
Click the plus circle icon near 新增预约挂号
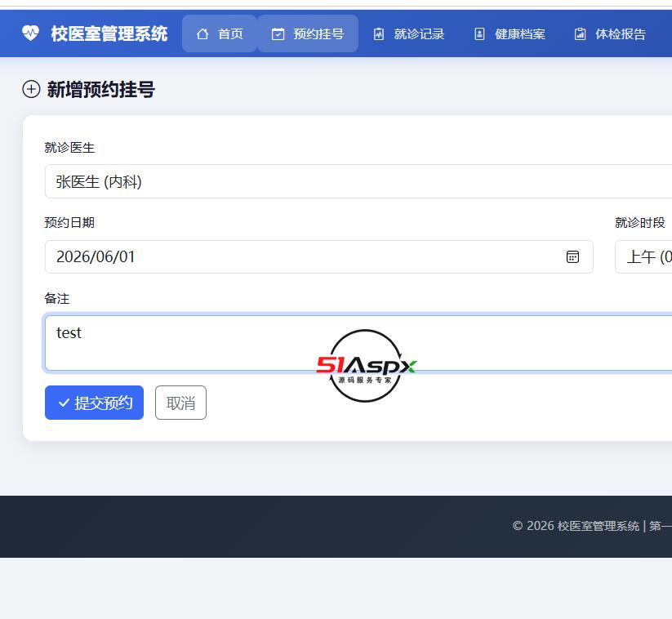click(31, 89)
